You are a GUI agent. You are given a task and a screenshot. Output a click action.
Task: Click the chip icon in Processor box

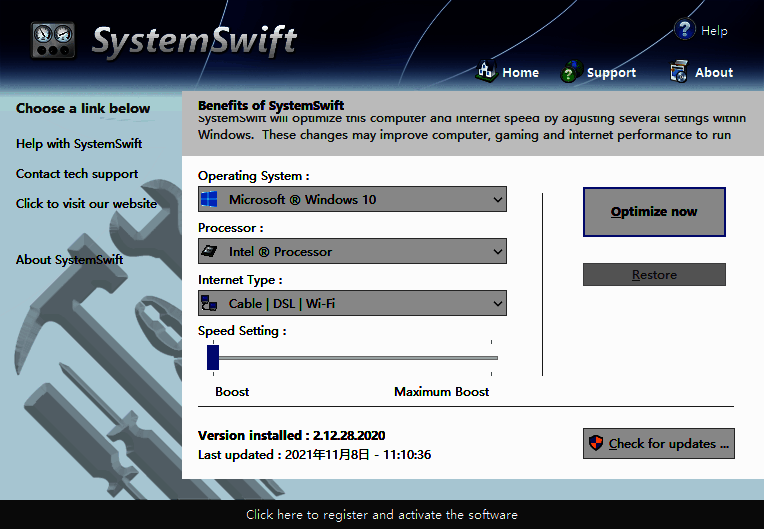click(210, 251)
